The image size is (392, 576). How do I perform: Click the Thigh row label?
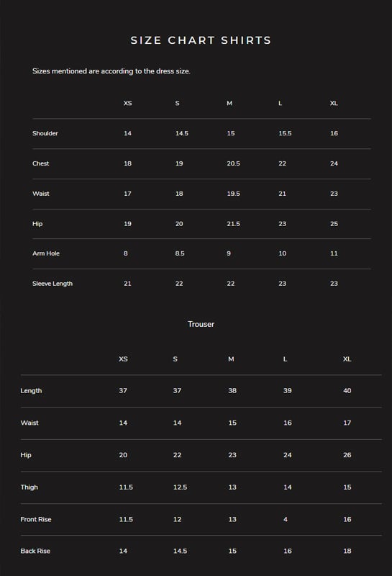click(29, 487)
